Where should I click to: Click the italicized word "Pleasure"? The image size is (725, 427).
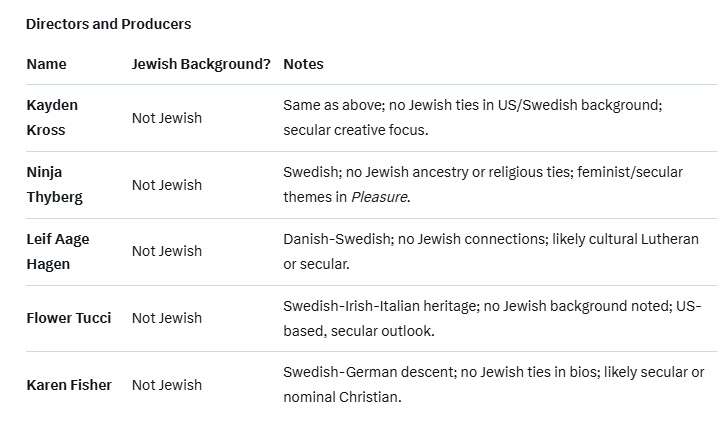[379, 197]
